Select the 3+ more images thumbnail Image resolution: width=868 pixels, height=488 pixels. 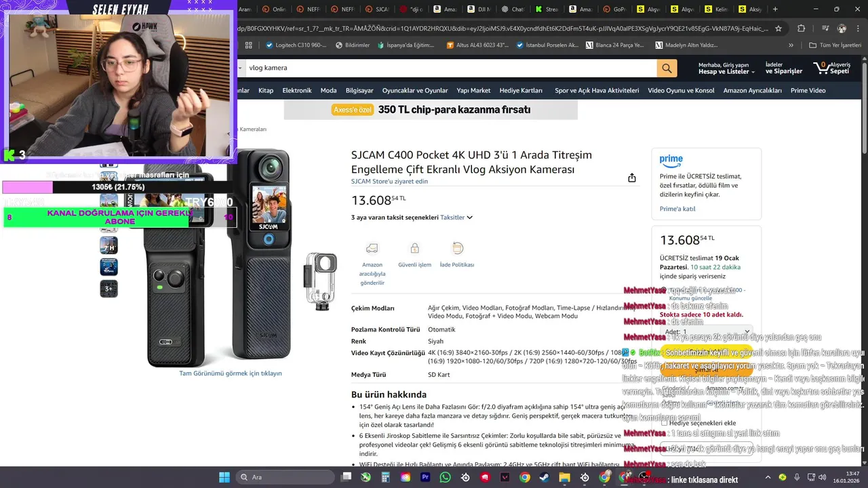[x=108, y=289]
